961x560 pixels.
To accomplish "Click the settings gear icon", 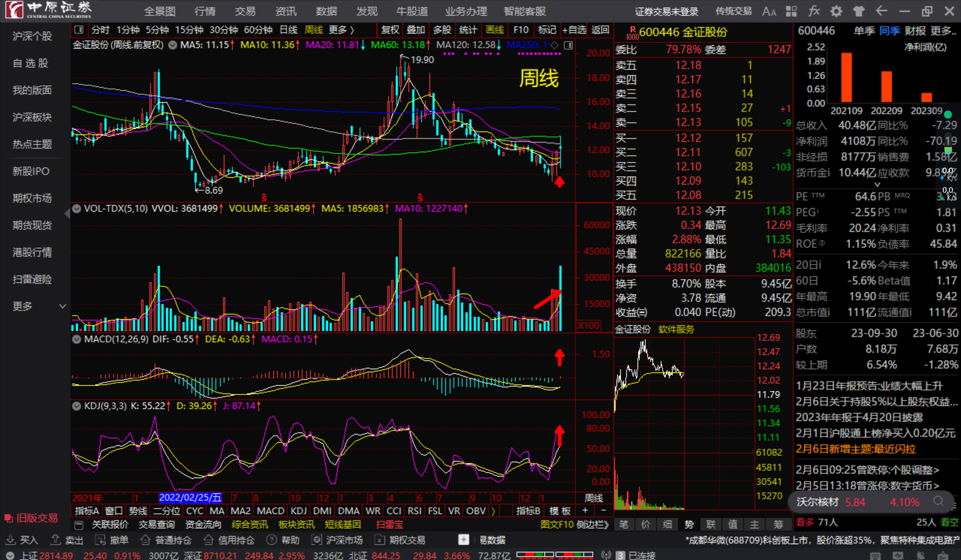I will pyautogui.click(x=836, y=11).
